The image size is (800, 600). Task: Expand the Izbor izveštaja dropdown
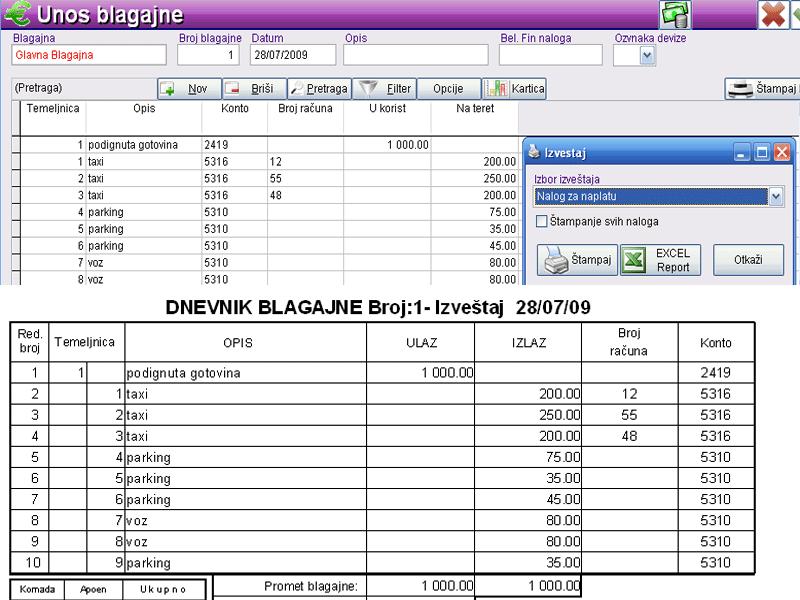777,197
